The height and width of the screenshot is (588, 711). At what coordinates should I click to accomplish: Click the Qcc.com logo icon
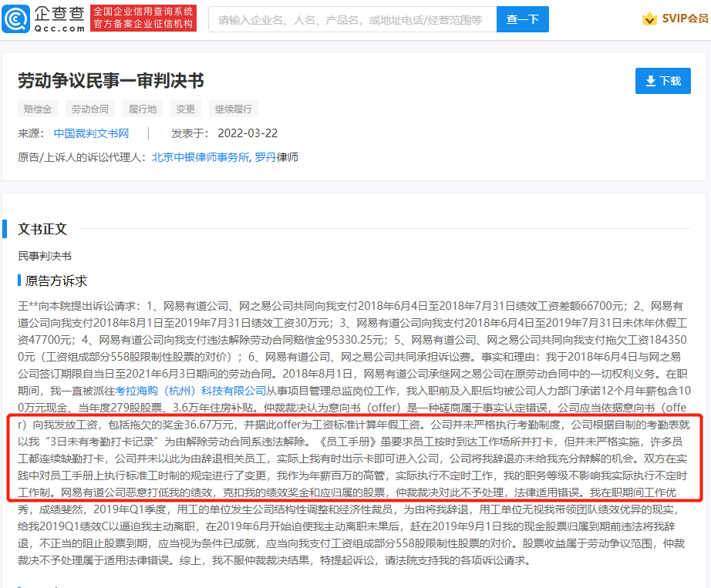coord(16,19)
